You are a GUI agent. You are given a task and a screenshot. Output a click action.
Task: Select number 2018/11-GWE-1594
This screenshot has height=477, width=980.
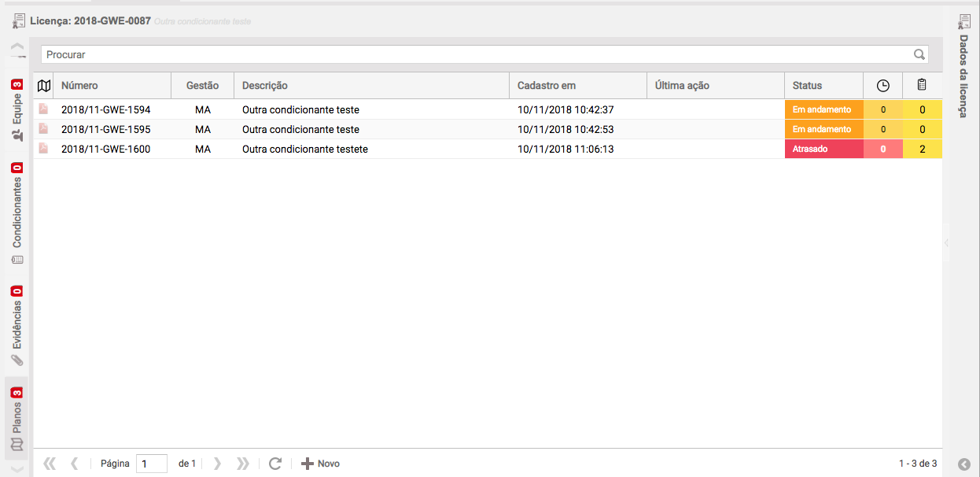[106, 109]
